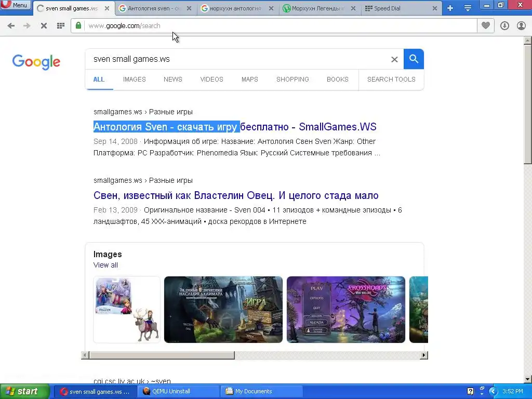
Task: Open the Crossroads game thumbnail
Action: point(345,310)
